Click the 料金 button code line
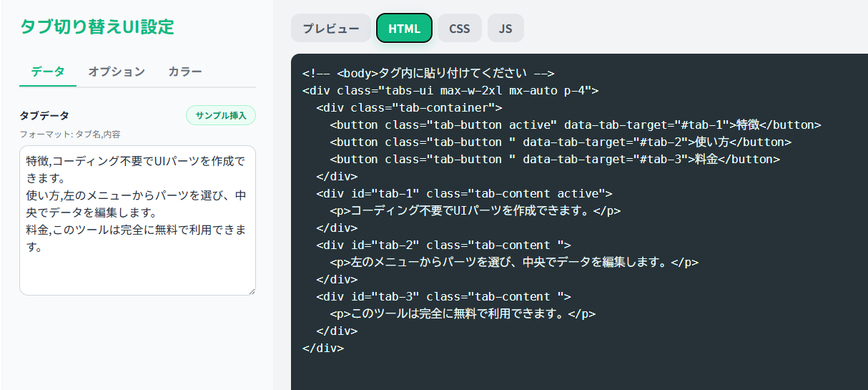 (554, 159)
